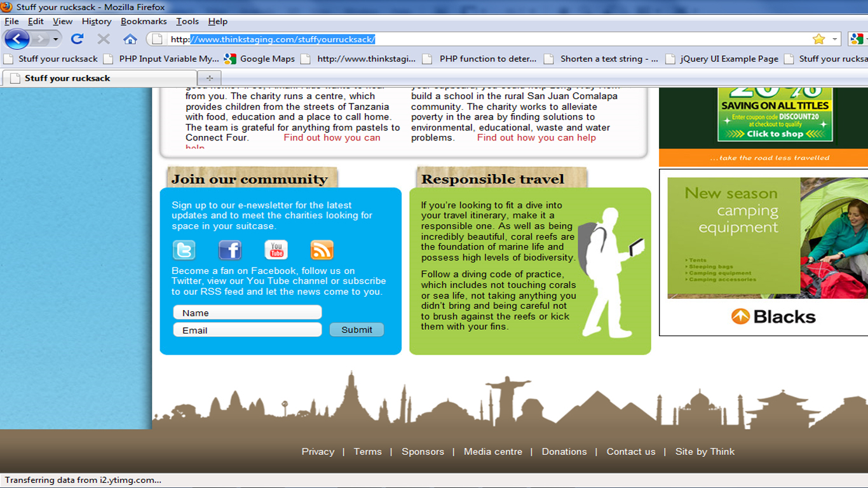Click the YouTube channel icon
The width and height of the screenshot is (868, 488).
tap(276, 250)
